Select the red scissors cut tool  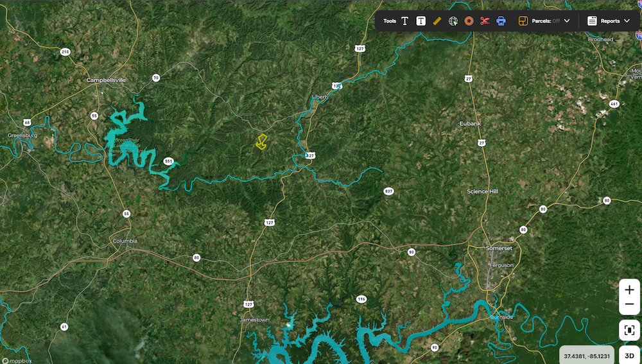point(485,21)
